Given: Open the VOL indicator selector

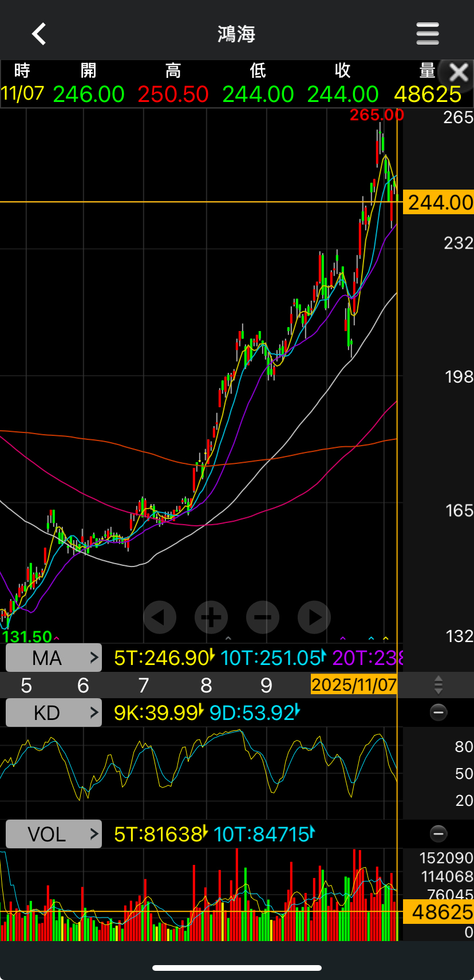Looking at the screenshot, I should [54, 834].
